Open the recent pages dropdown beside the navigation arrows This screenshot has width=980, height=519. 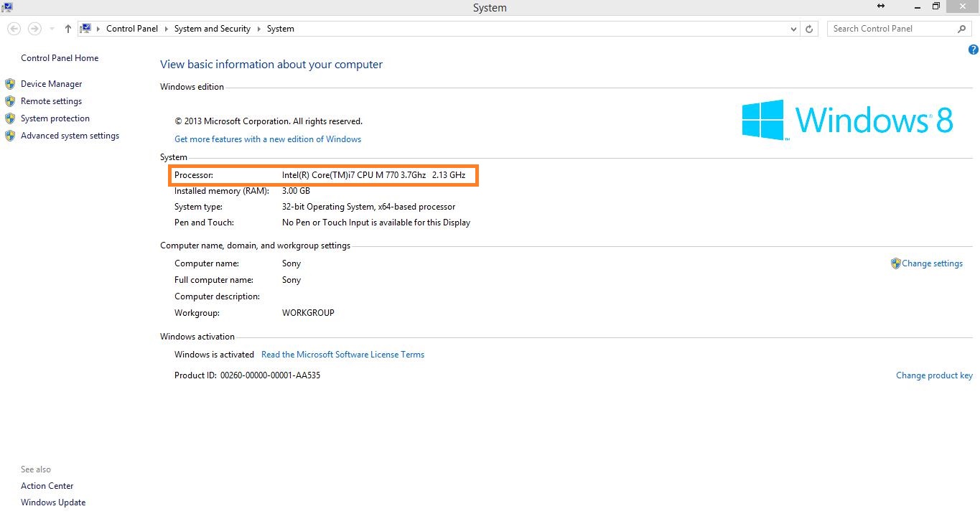(x=50, y=28)
